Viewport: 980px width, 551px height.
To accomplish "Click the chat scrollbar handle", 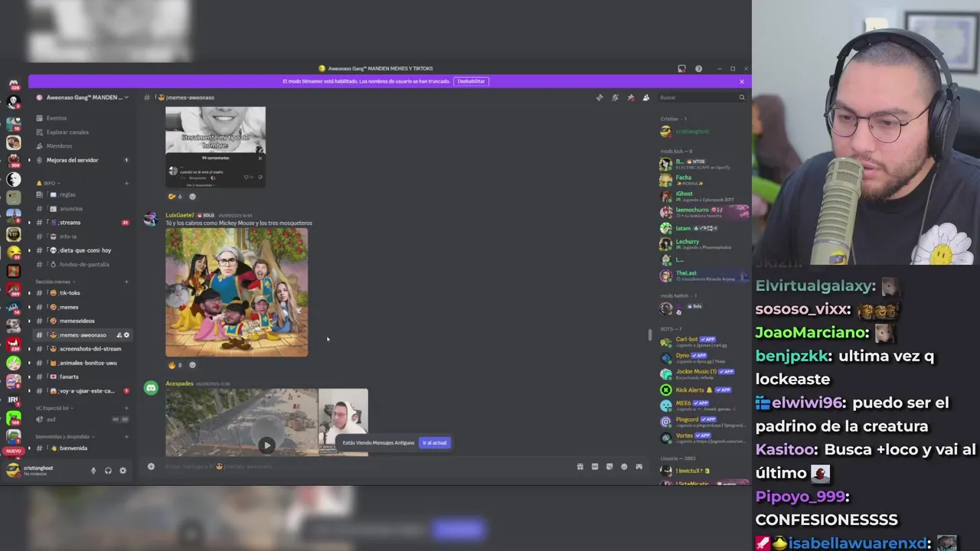I will (x=650, y=334).
